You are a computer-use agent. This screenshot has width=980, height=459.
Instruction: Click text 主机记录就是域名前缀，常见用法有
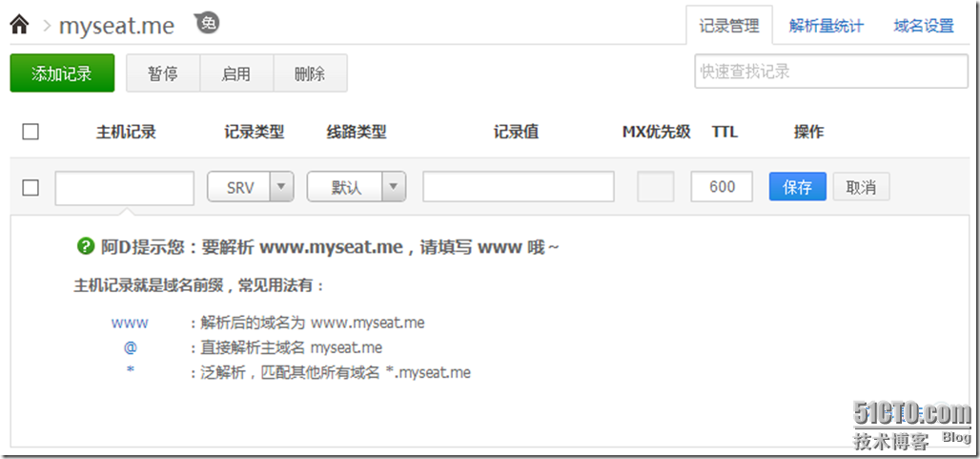199,286
